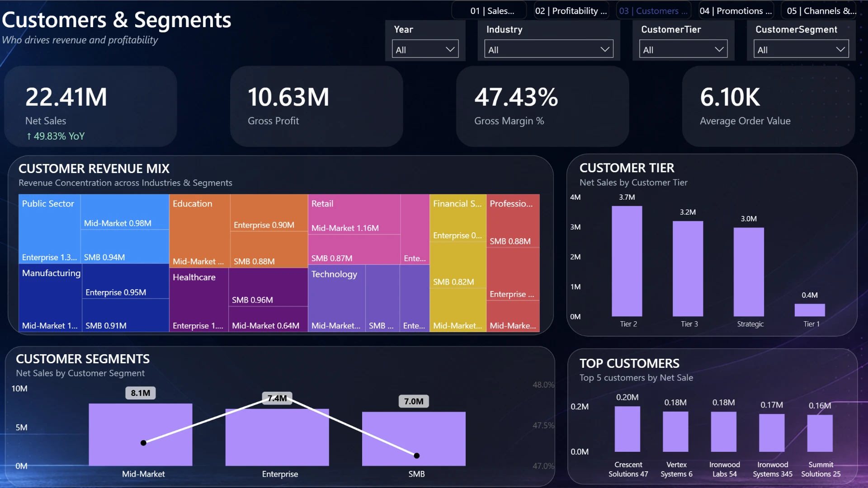Viewport: 868px width, 488px height.
Task: Click the Manufacturing Mid-Market treemap tile
Action: (50, 298)
